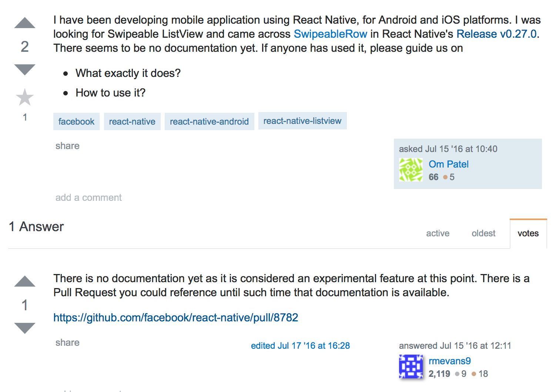Click rmevans9's avatar image
559x392 pixels.
point(411,366)
